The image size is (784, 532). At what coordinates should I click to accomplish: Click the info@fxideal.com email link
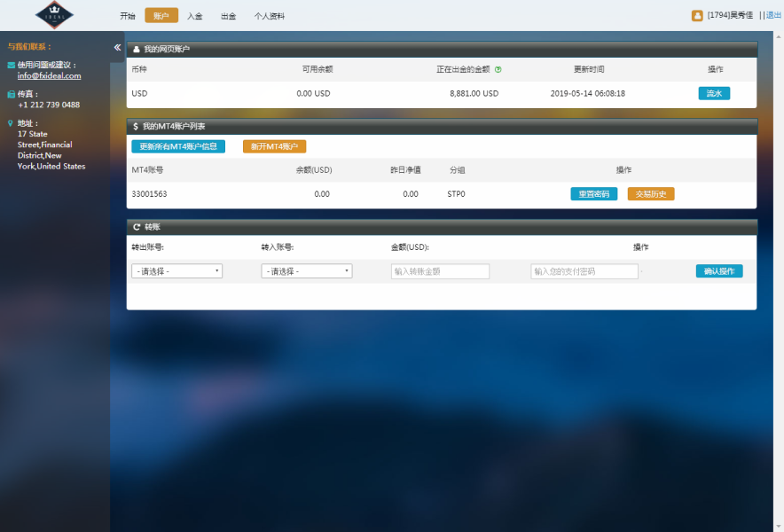tap(49, 76)
